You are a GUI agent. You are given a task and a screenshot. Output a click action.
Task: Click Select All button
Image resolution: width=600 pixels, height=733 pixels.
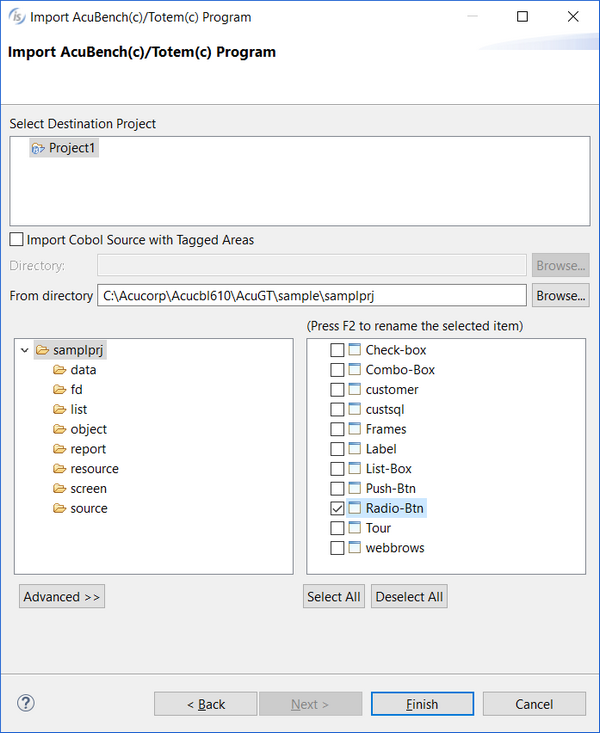[x=333, y=596]
